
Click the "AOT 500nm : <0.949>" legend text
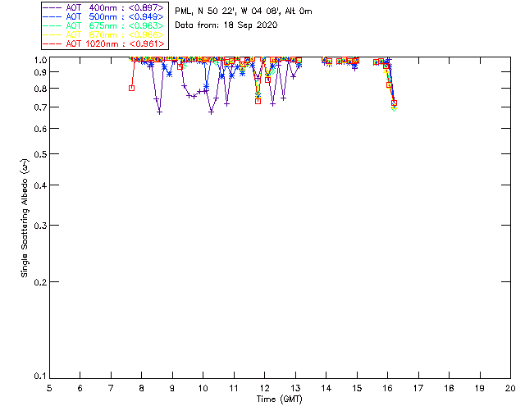click(115, 16)
